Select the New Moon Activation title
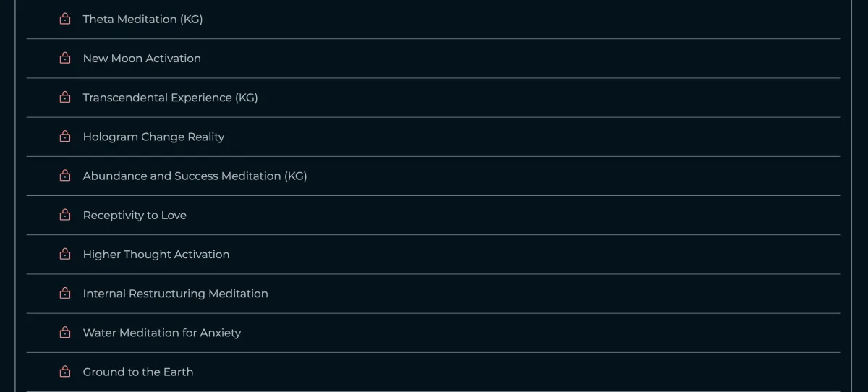The width and height of the screenshot is (868, 392). tap(142, 59)
